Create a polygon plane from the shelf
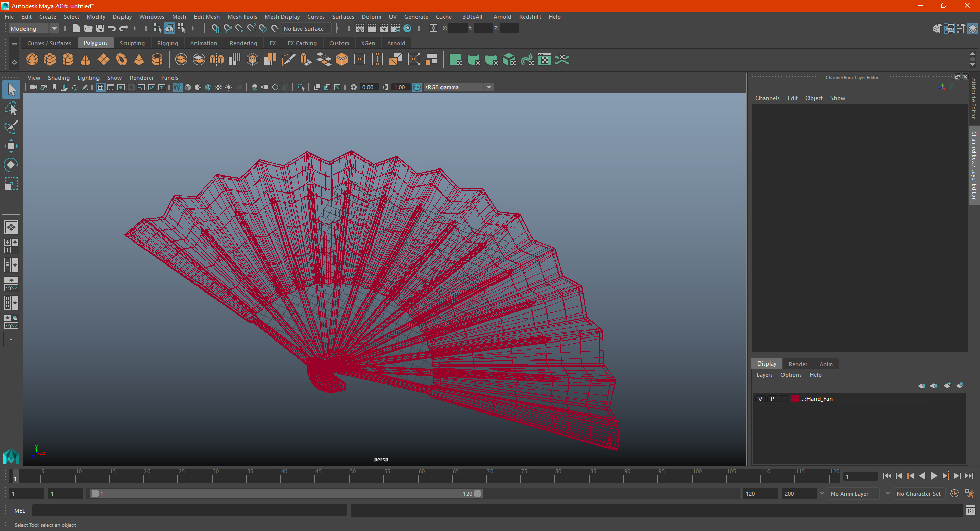 pyautogui.click(x=104, y=60)
